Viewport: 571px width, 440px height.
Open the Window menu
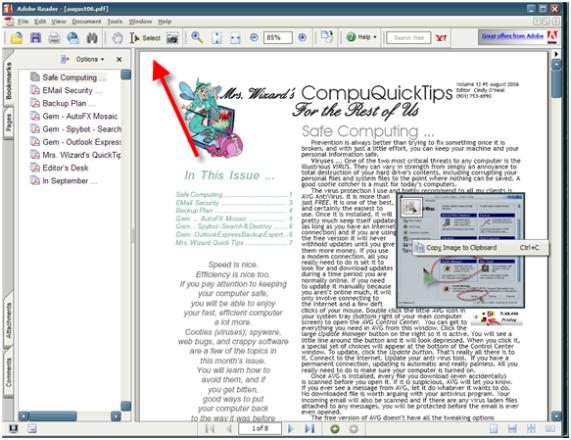[140, 21]
